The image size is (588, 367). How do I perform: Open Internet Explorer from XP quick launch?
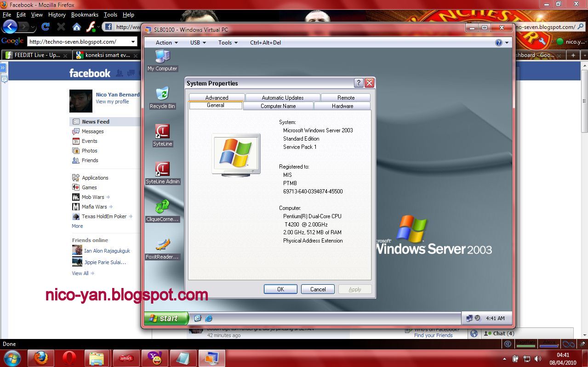tap(208, 318)
